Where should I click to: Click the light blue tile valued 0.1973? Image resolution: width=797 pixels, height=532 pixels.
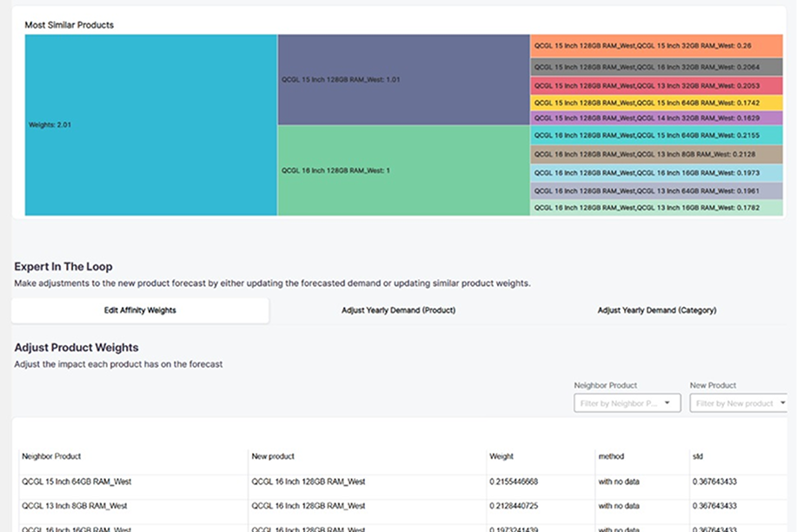coord(656,173)
